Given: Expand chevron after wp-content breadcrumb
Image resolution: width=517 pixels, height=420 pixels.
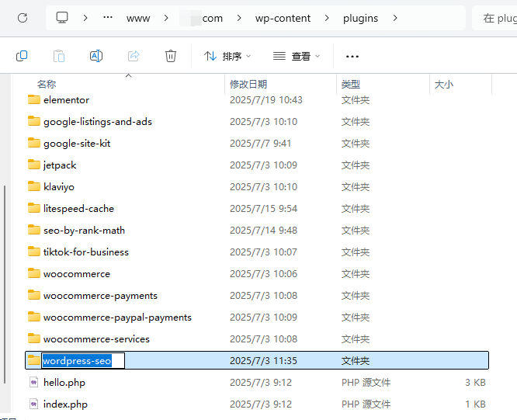Looking at the screenshot, I should [327, 18].
